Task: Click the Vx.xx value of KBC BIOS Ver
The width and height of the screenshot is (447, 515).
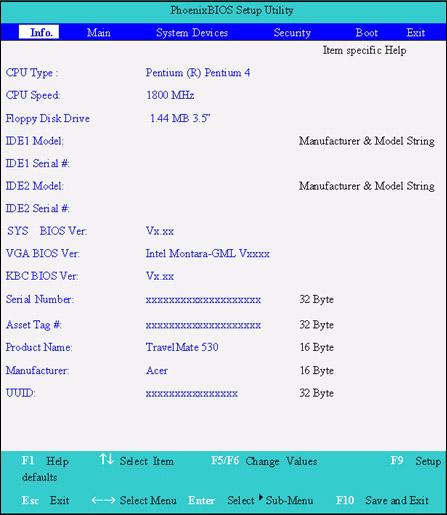Action: [x=160, y=276]
